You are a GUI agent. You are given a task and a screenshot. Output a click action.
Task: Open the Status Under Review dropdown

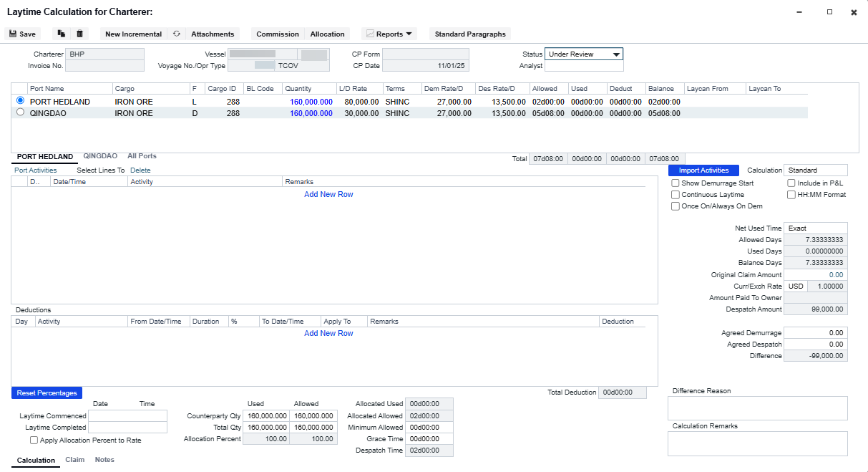pyautogui.click(x=584, y=54)
